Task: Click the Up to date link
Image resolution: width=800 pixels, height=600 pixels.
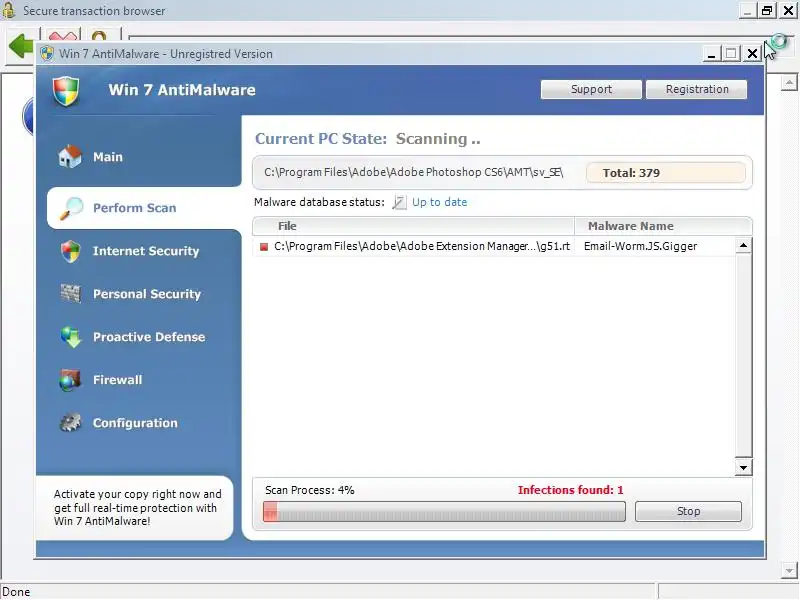Action: (439, 203)
